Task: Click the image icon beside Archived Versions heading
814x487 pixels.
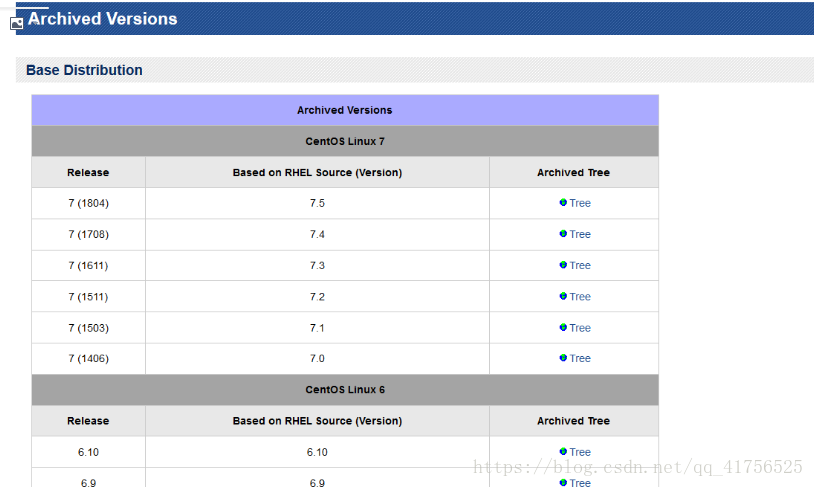Action: pyautogui.click(x=17, y=23)
